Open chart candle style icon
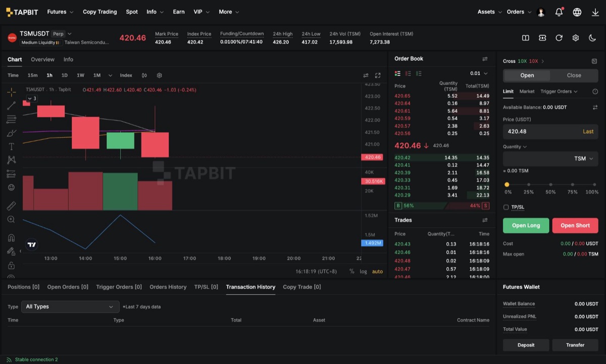 pyautogui.click(x=144, y=75)
